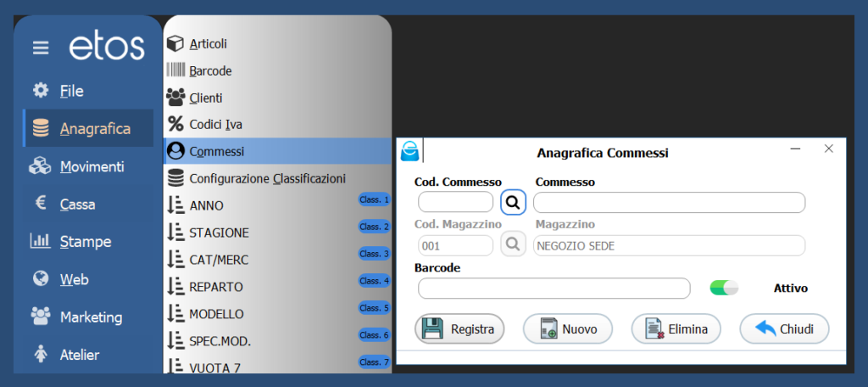Click the Nuovo button
This screenshot has width=868, height=387.
[568, 329]
